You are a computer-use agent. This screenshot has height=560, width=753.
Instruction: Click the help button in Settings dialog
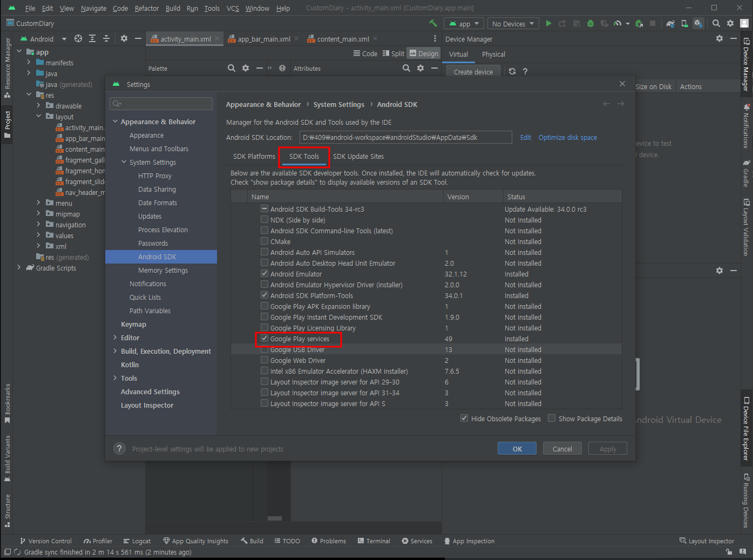[120, 449]
